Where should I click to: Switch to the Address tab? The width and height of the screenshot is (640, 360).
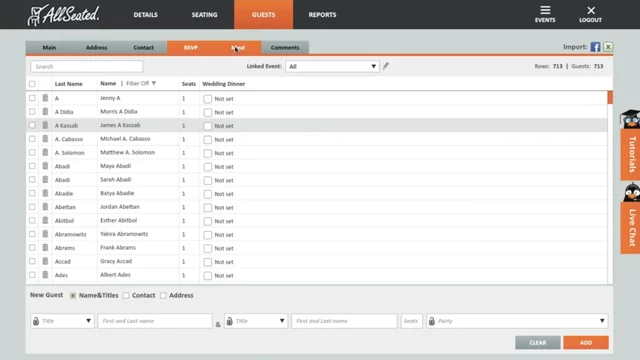(x=96, y=47)
